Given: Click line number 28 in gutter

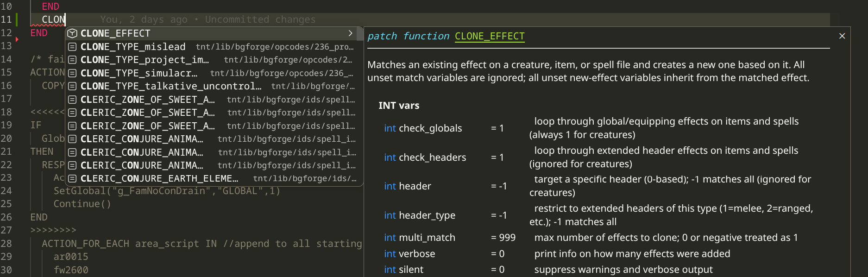Looking at the screenshot, I should pyautogui.click(x=6, y=244).
